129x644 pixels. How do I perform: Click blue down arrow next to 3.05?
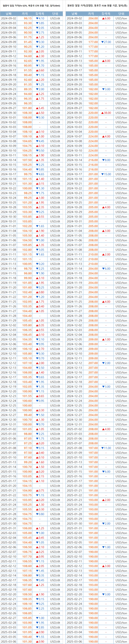37,250
